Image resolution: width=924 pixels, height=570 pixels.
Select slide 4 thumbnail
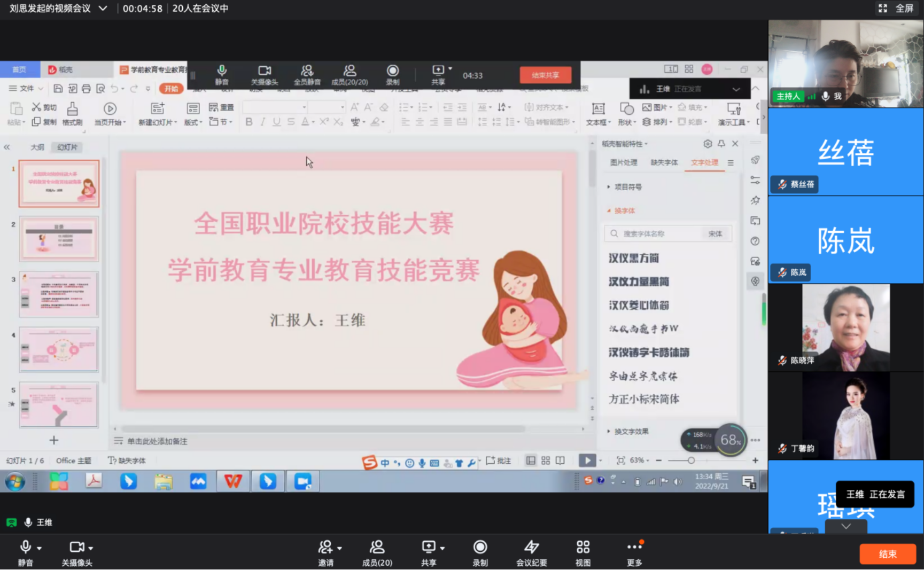pos(59,349)
